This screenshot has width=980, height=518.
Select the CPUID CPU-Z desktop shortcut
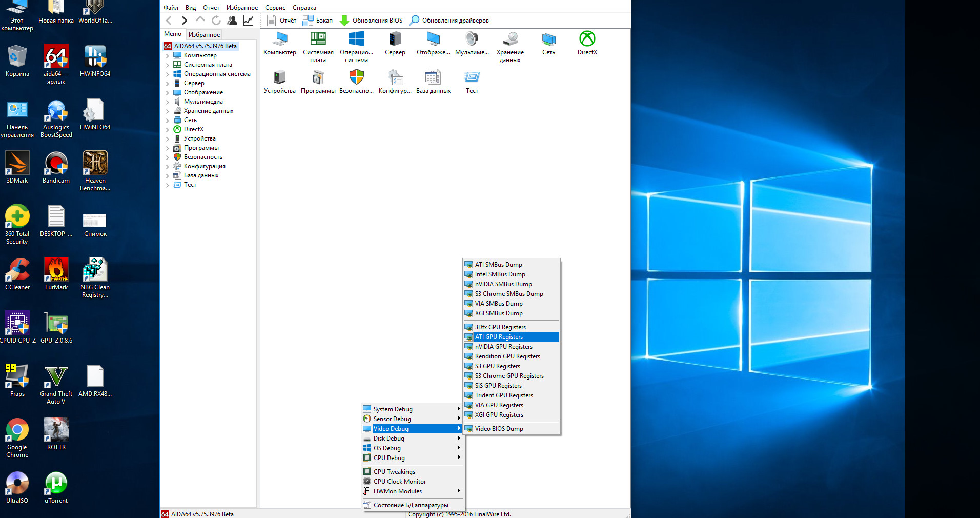(17, 328)
